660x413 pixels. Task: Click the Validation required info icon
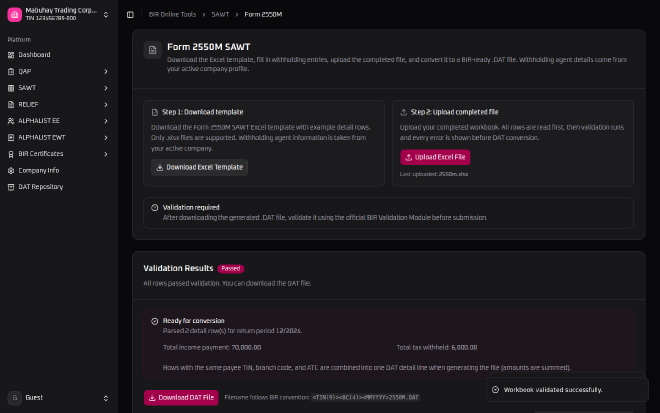[x=154, y=208]
